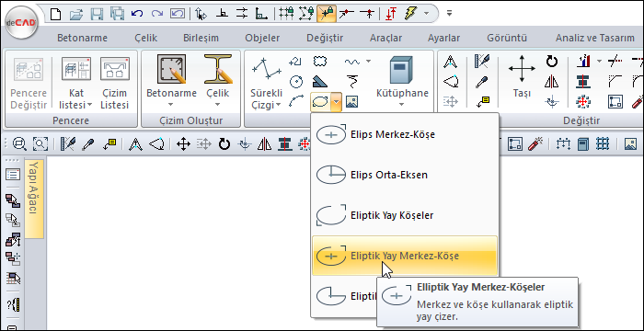Viewport: 644px width, 331px height.
Task: Open the lightning bolt dropdown arrow
Action: tap(426, 14)
